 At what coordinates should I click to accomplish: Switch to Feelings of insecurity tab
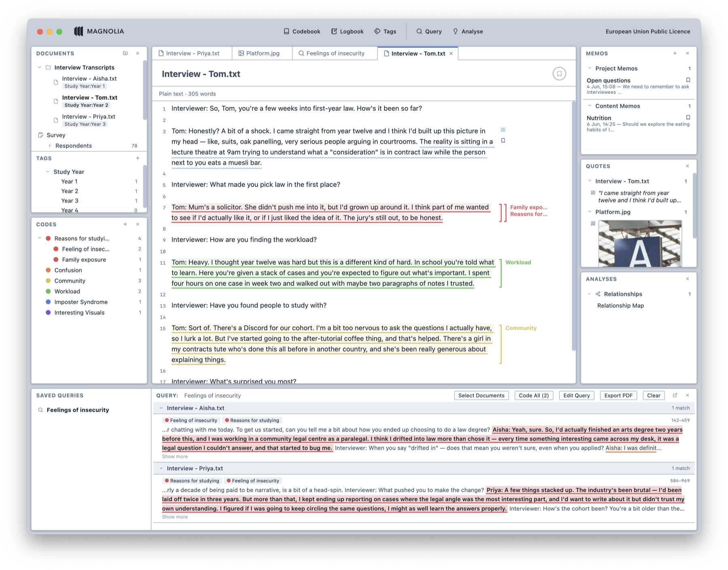tap(335, 53)
